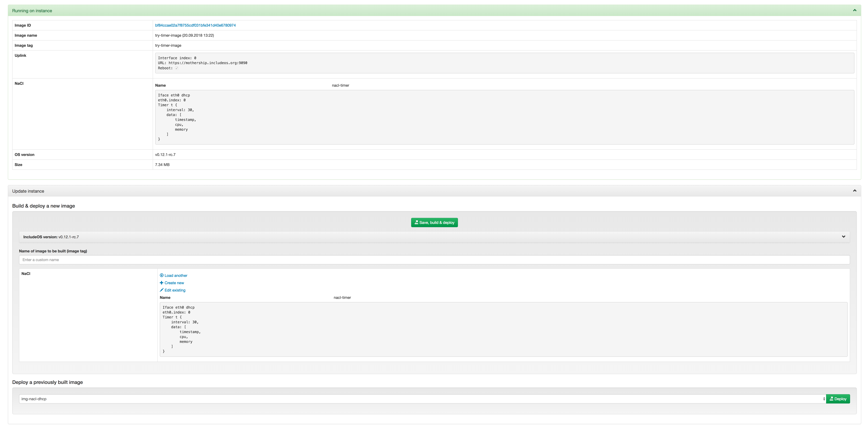Click 'Update instance' panel title

(x=28, y=191)
